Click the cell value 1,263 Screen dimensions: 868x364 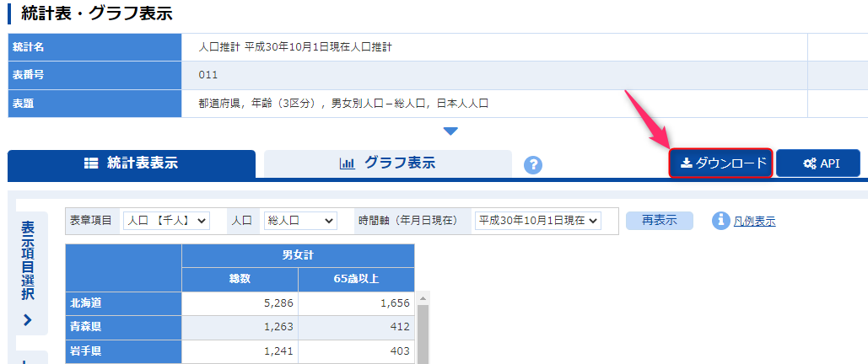pyautogui.click(x=278, y=327)
